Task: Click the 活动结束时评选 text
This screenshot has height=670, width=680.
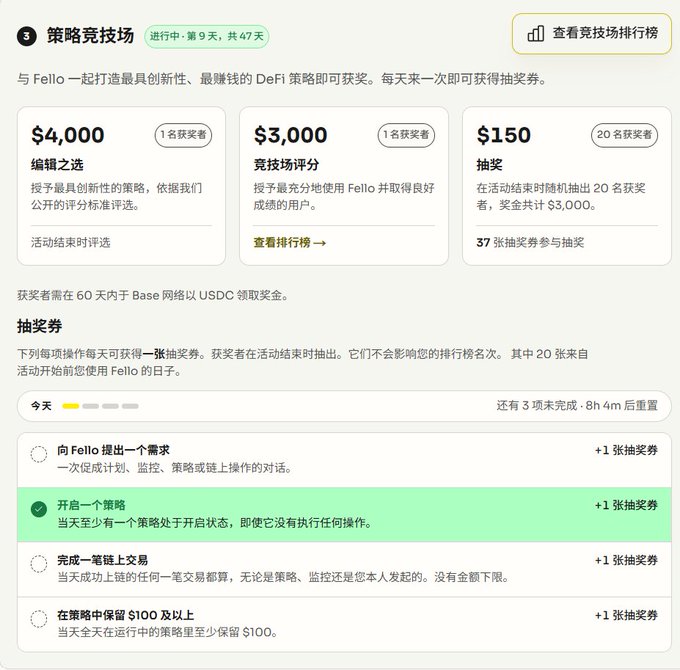Action: [71, 242]
